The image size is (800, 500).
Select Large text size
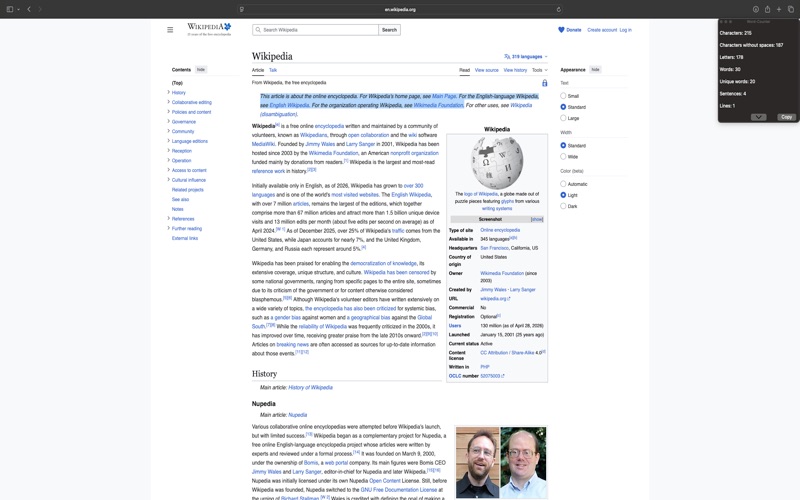[x=563, y=118]
